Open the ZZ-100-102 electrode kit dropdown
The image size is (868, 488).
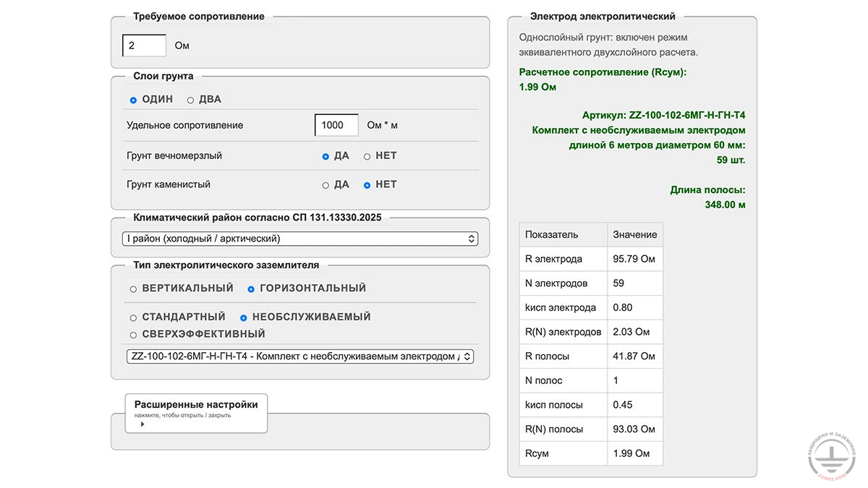[300, 356]
